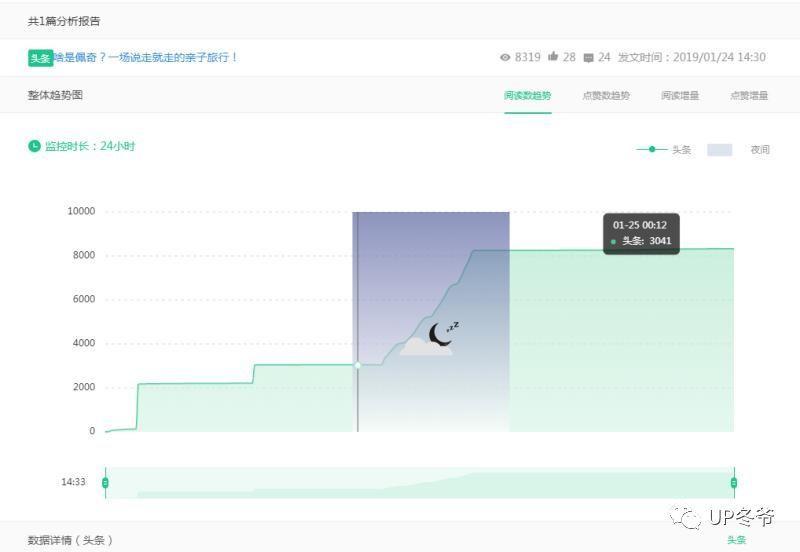The height and width of the screenshot is (552, 800).
Task: Click the green 头条 badge beside the article title
Action: 40,58
